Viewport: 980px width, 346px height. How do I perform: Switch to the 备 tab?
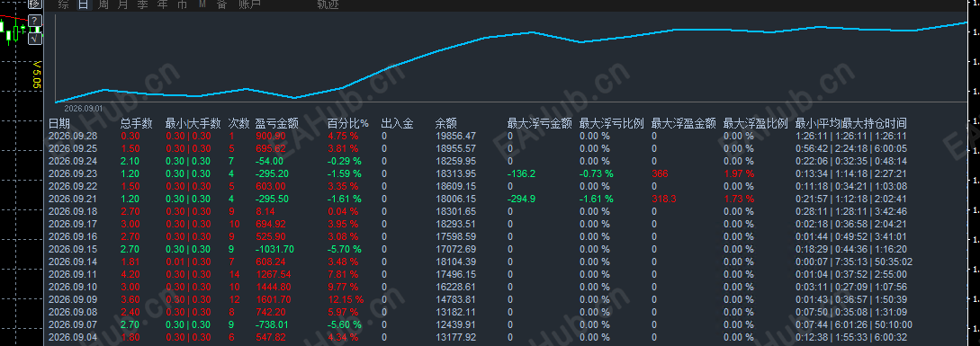222,4
